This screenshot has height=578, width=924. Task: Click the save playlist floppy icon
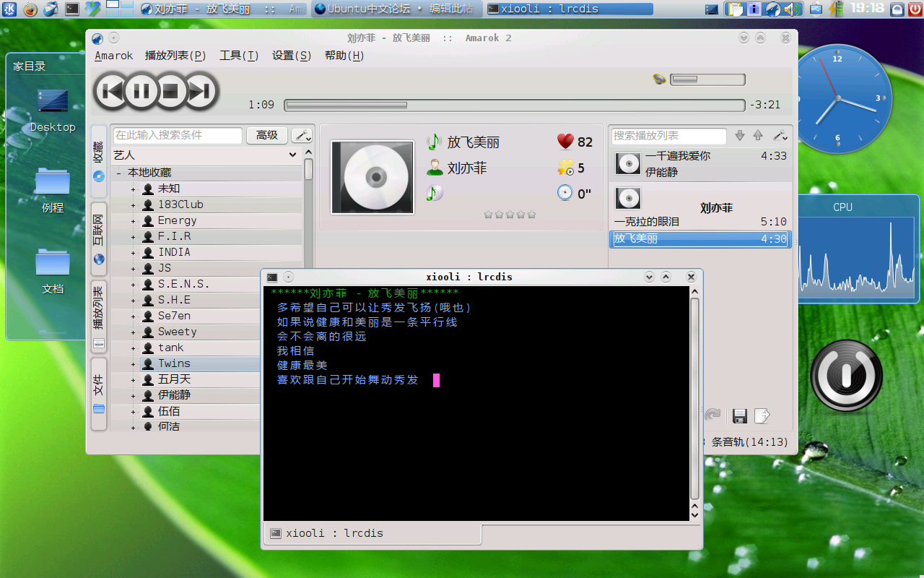tap(739, 415)
